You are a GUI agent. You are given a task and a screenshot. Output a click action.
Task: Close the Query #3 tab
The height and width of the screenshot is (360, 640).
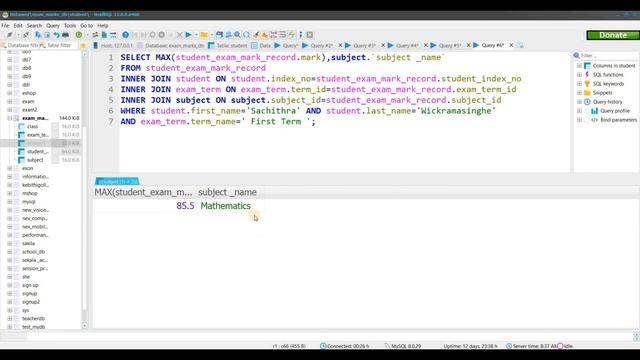(383, 45)
